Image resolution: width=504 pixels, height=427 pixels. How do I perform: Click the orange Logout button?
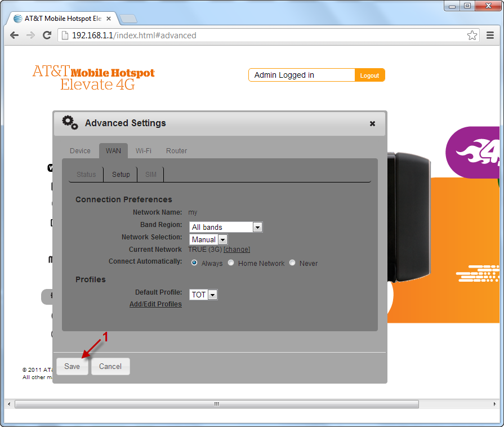[x=369, y=75]
